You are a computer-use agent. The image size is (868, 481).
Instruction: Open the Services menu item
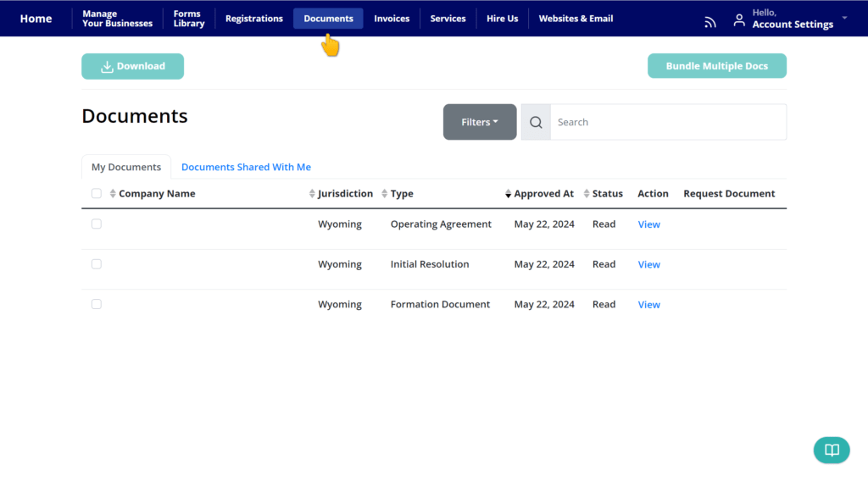tap(448, 19)
